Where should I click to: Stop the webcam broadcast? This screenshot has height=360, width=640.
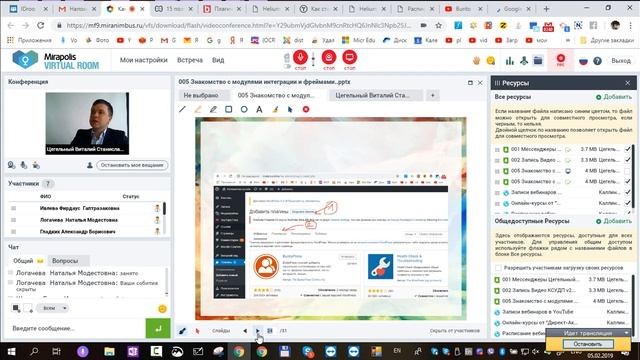pos(329,58)
